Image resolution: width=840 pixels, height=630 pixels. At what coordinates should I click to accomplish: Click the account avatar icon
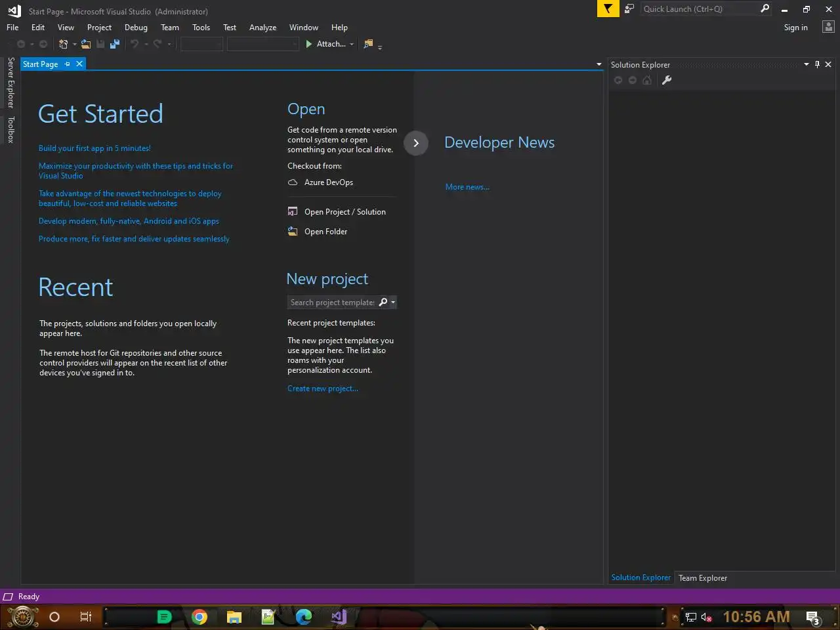(829, 27)
